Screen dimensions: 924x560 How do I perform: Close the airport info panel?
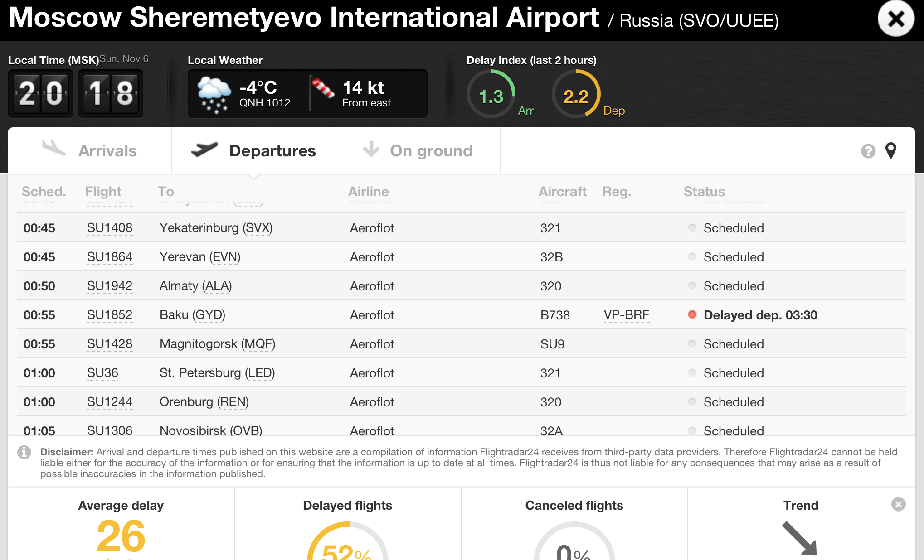point(896,19)
